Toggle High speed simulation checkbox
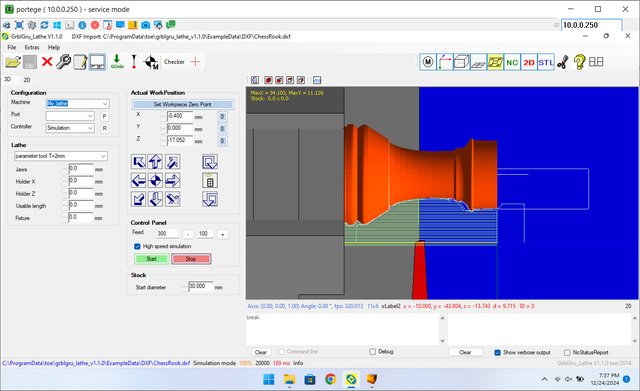 [137, 247]
